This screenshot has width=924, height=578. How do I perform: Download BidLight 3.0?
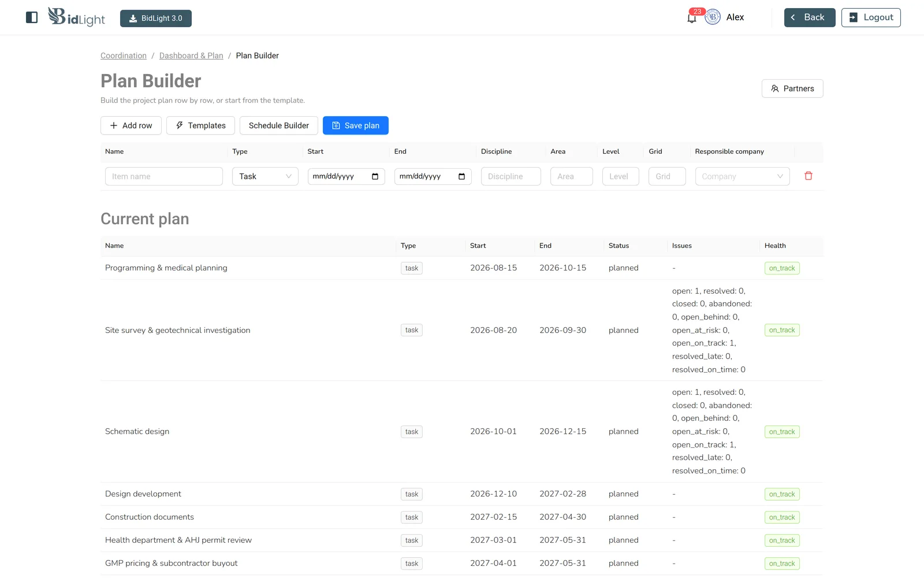click(156, 18)
